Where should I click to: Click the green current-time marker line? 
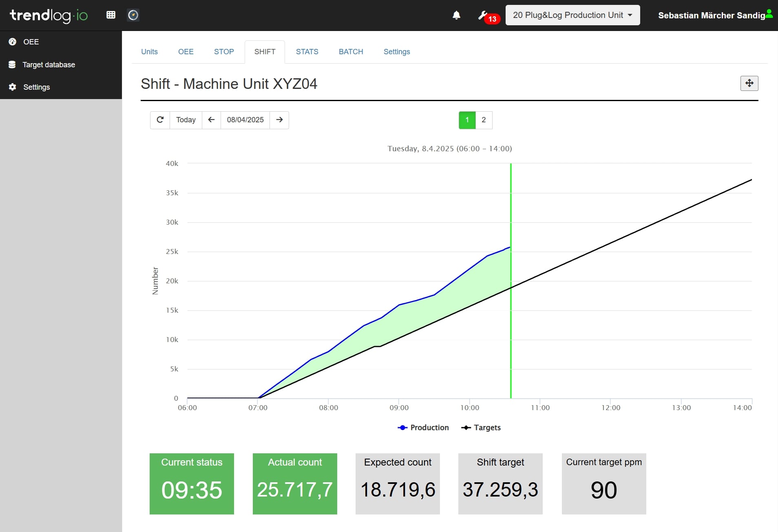tap(511, 281)
